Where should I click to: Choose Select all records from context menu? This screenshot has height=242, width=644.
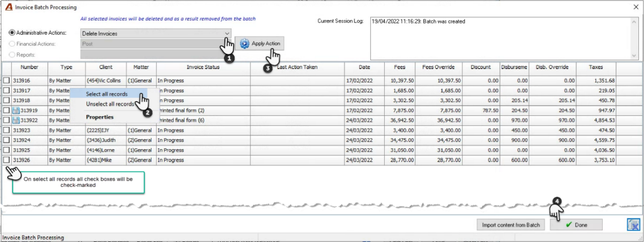[x=107, y=94]
